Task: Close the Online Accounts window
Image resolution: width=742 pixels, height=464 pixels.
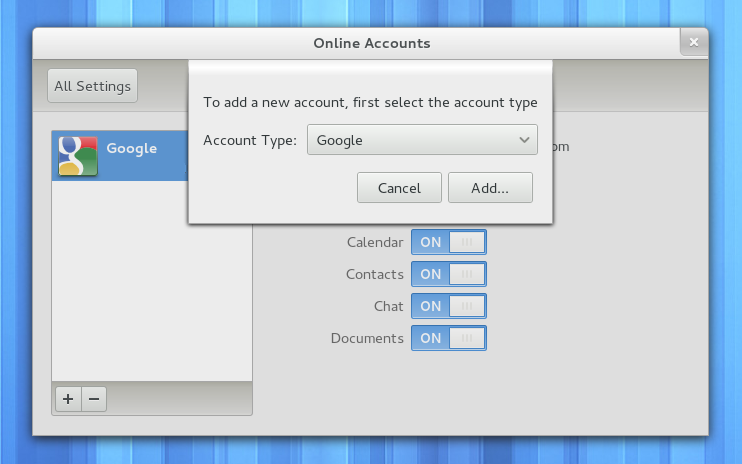Action: click(x=695, y=42)
